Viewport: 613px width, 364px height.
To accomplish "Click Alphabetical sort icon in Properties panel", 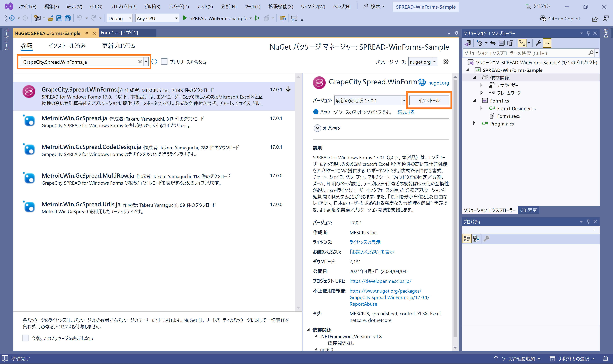I will pyautogui.click(x=476, y=238).
